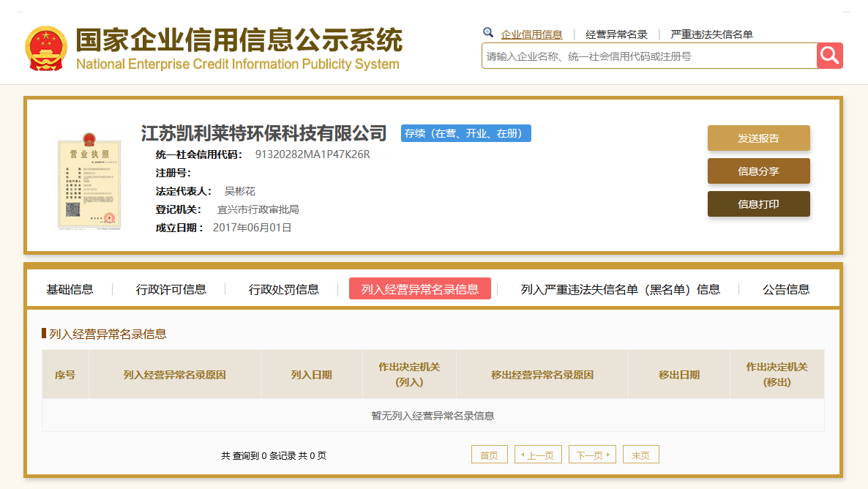Click registration authority 宜兴市行政审批局
Viewport: 868px width, 489px height.
click(x=258, y=209)
